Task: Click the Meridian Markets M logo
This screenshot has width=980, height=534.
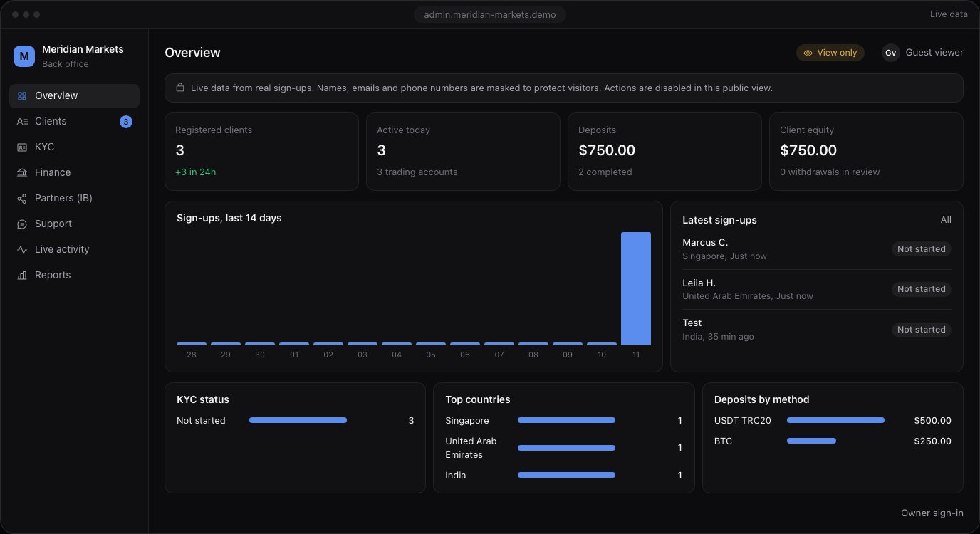Action: point(24,56)
